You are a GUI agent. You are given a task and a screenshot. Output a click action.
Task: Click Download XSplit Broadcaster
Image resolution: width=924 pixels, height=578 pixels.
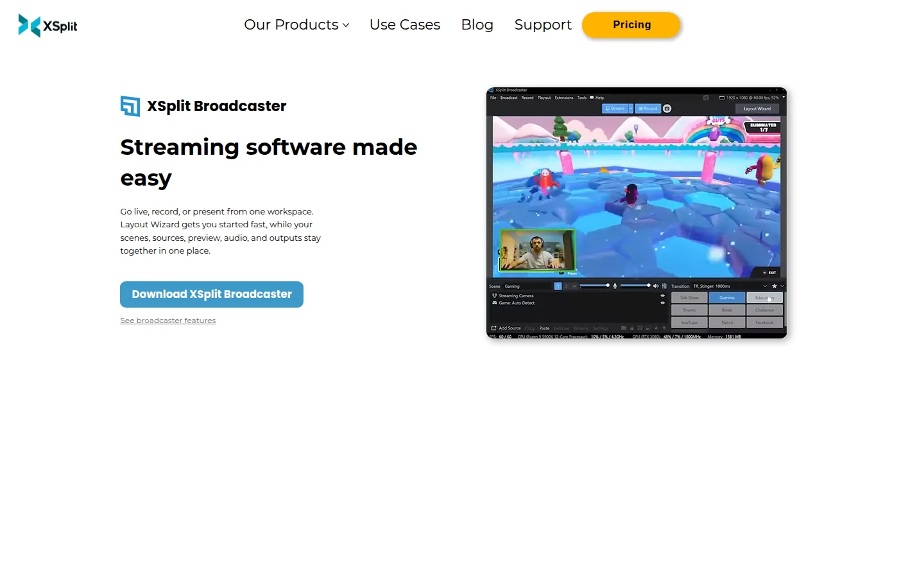pyautogui.click(x=212, y=294)
